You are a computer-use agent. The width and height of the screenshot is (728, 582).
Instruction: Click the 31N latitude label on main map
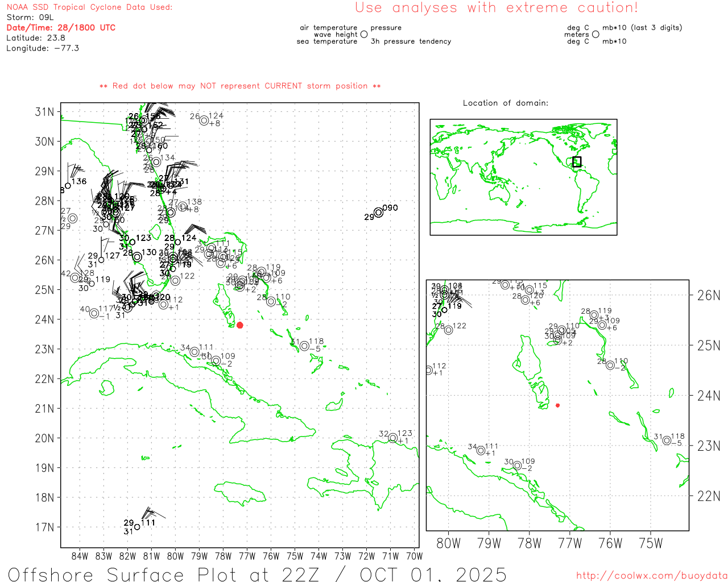point(45,112)
